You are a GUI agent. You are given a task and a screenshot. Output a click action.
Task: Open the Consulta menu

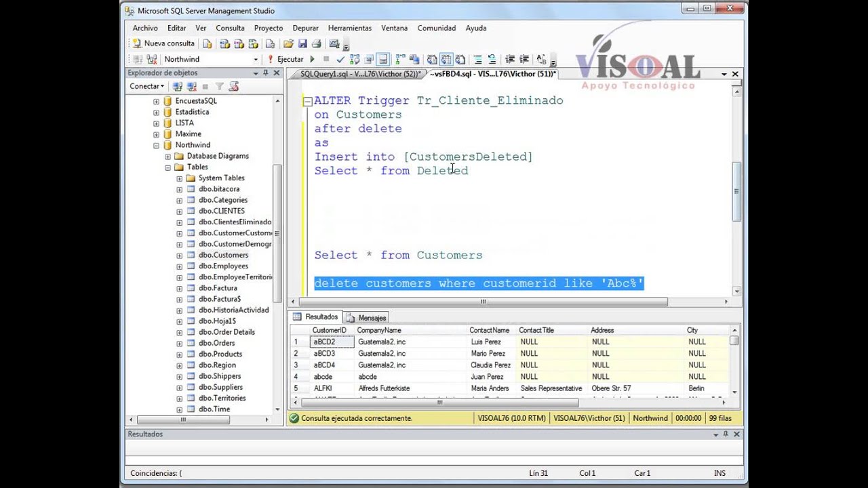tap(230, 28)
